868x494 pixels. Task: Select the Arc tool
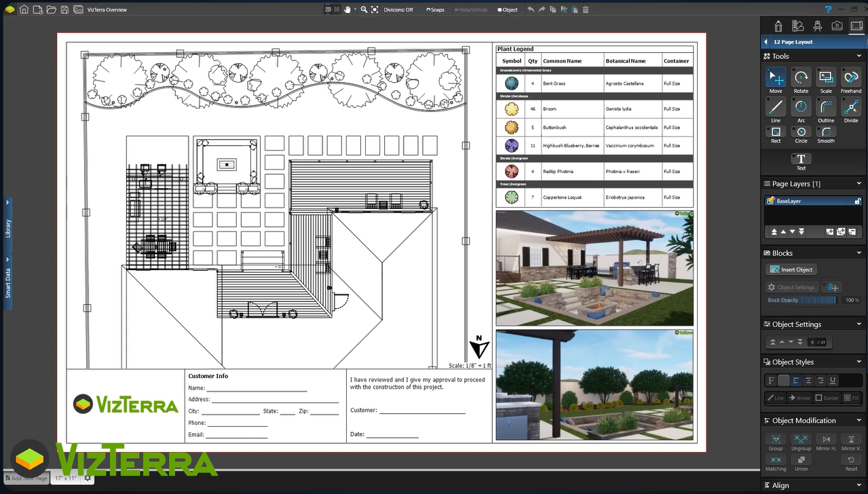tap(801, 107)
